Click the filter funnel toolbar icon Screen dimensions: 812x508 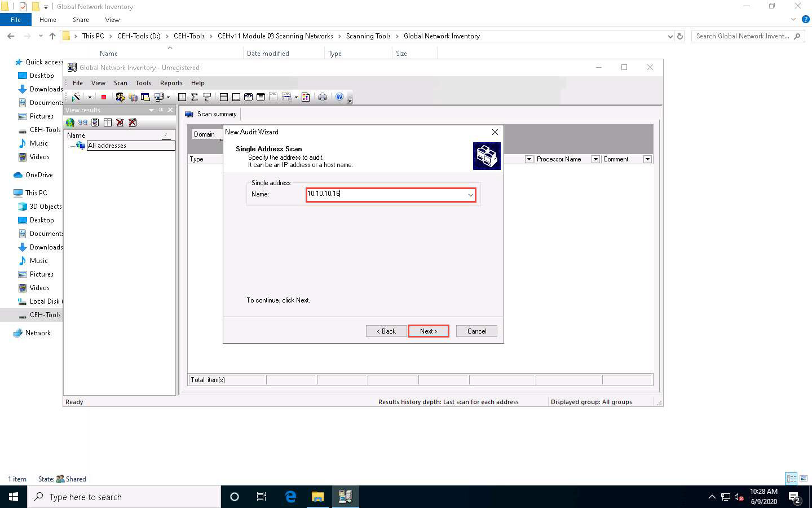click(207, 97)
